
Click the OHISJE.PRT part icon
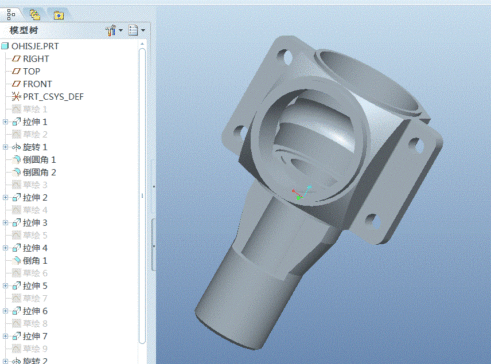[5, 46]
